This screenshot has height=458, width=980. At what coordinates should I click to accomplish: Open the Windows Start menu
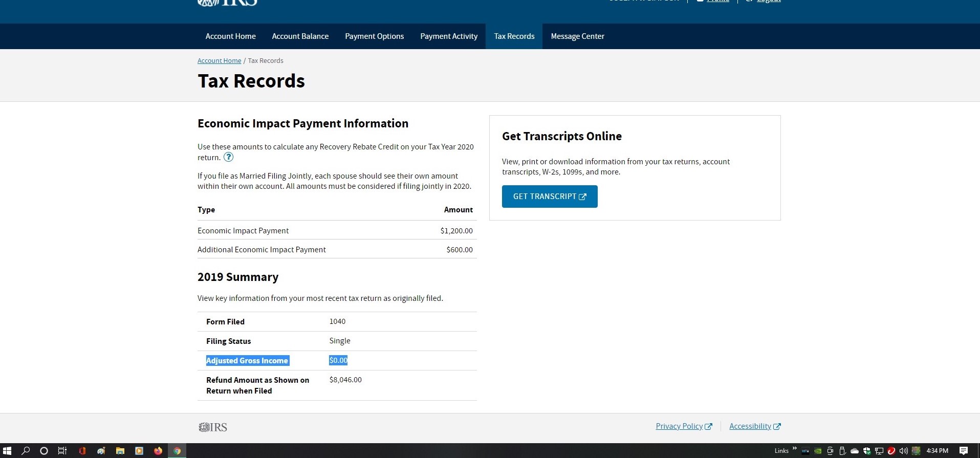(x=7, y=451)
